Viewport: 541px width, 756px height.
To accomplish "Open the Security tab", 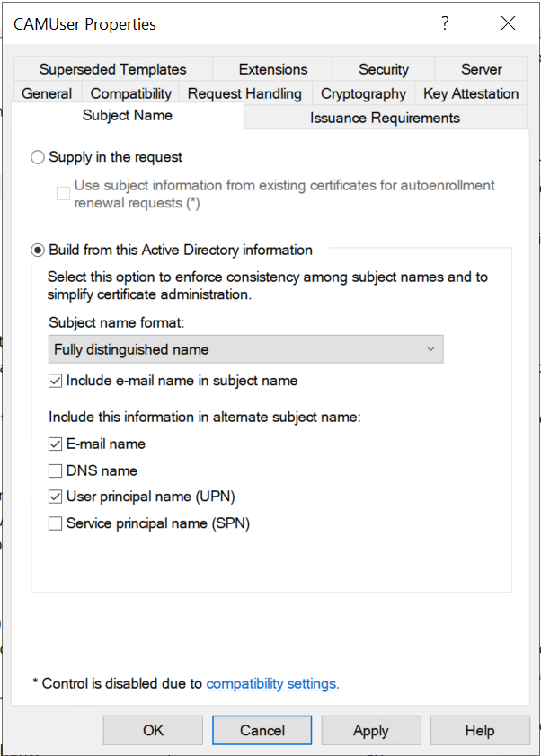I will click(384, 69).
